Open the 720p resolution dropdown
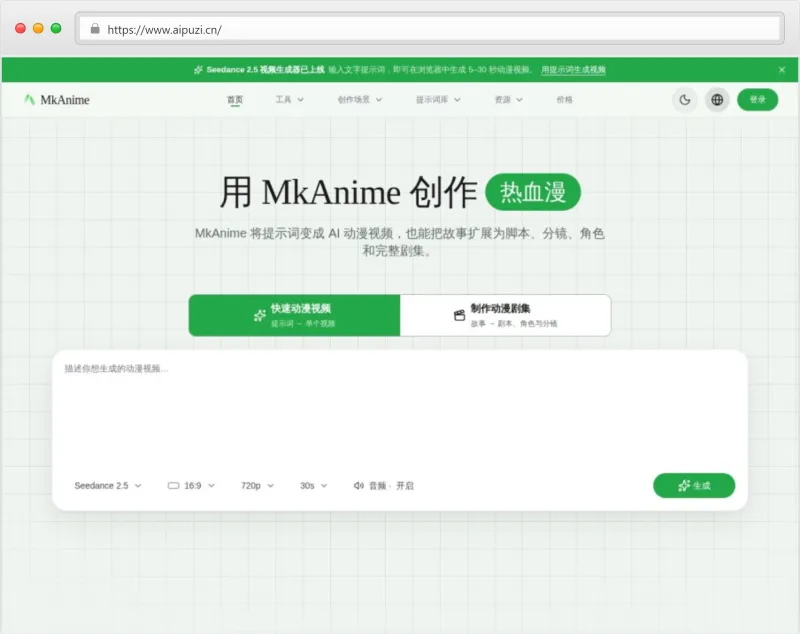 [x=257, y=486]
